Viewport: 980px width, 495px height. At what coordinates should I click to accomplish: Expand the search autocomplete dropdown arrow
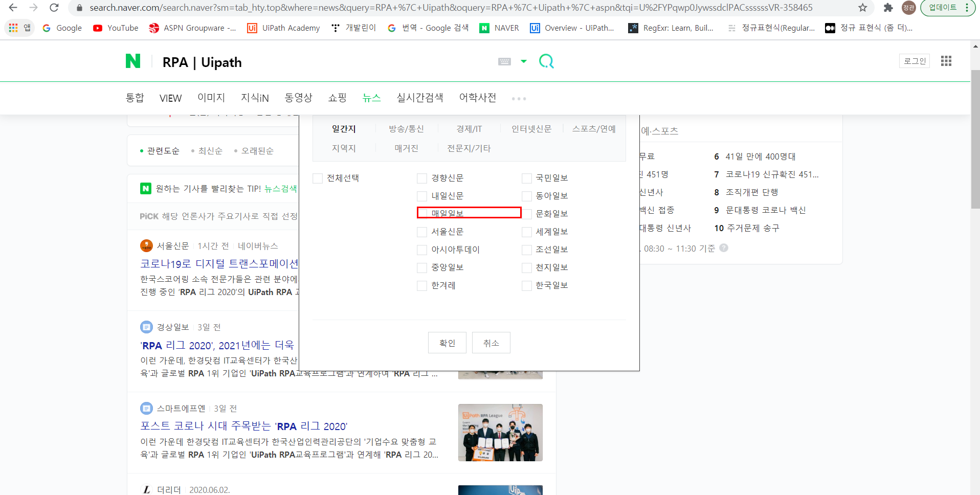tap(524, 61)
